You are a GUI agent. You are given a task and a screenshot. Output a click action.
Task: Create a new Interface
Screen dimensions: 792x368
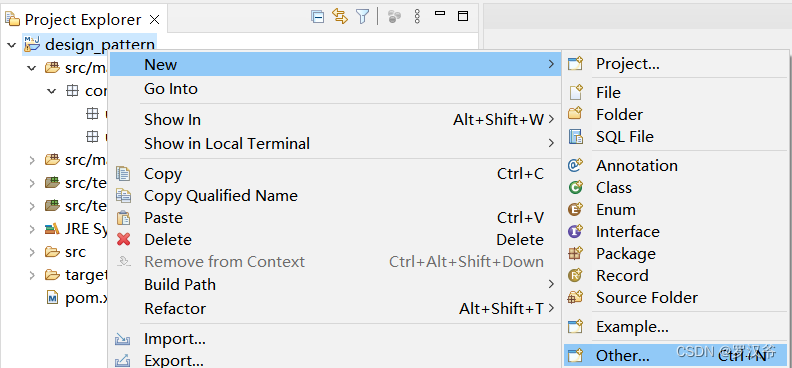tap(676, 232)
